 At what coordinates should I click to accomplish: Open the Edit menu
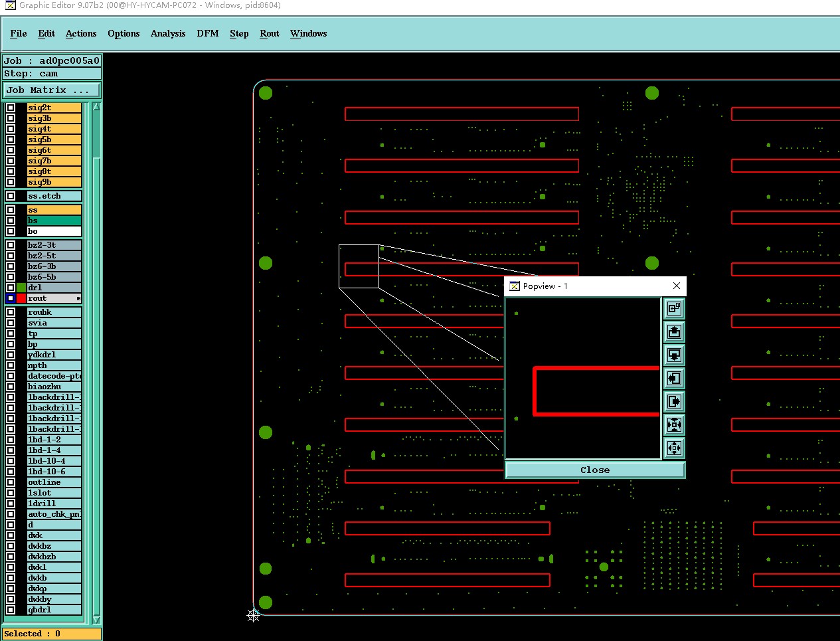coord(46,34)
